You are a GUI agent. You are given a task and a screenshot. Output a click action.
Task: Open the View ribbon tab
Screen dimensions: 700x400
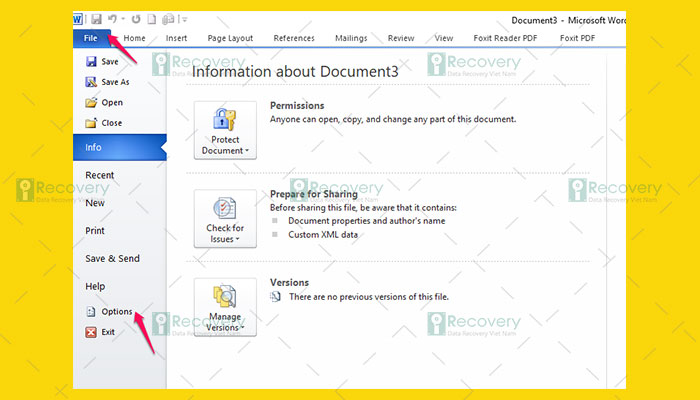(444, 38)
